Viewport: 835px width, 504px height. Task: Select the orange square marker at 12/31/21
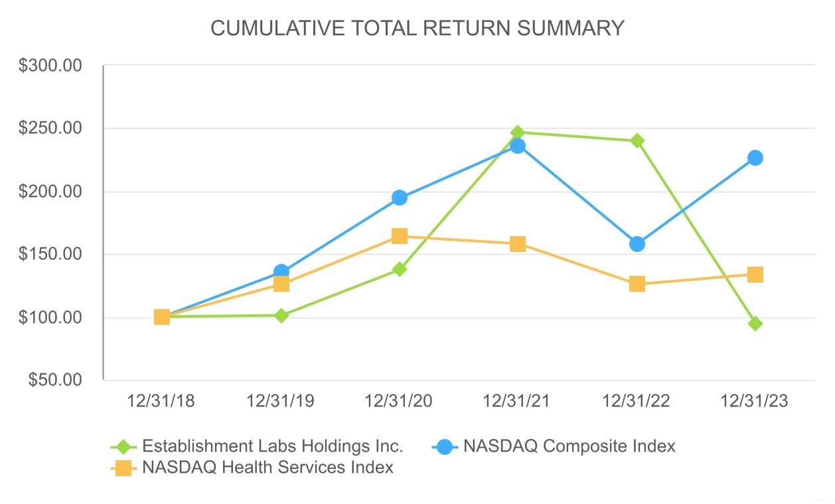518,244
